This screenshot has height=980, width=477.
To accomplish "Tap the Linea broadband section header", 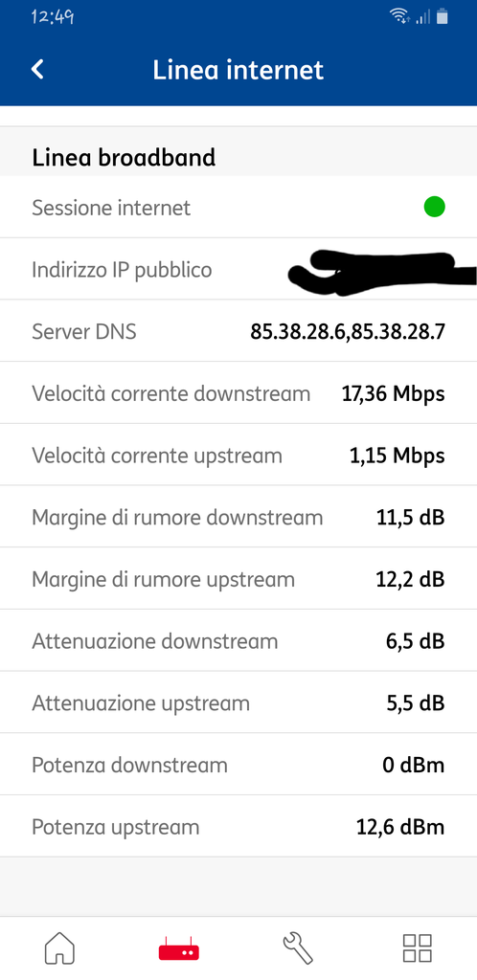I will (124, 158).
